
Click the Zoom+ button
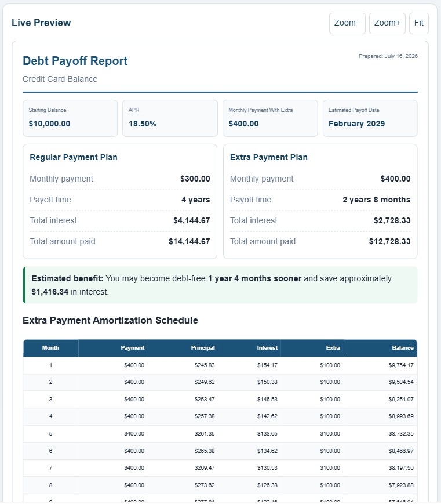(387, 23)
